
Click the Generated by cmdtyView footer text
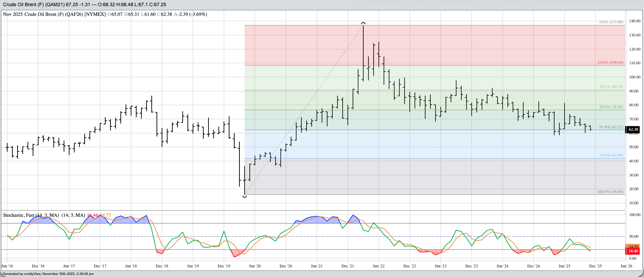tap(48, 274)
